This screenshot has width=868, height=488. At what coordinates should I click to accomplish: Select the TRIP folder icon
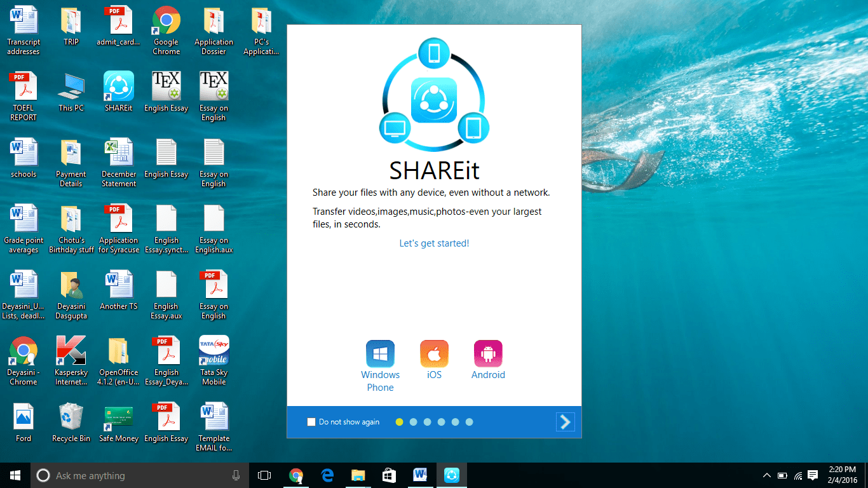coord(71,20)
